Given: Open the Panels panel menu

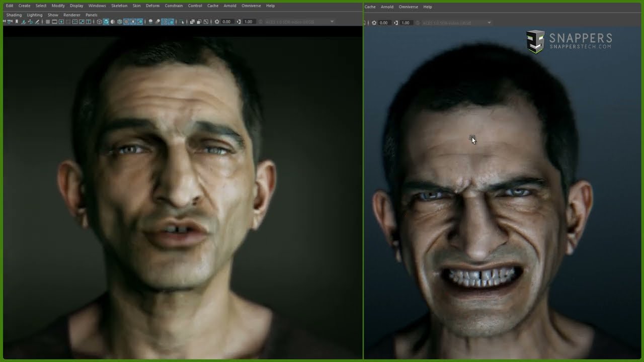Looking at the screenshot, I should [x=91, y=15].
